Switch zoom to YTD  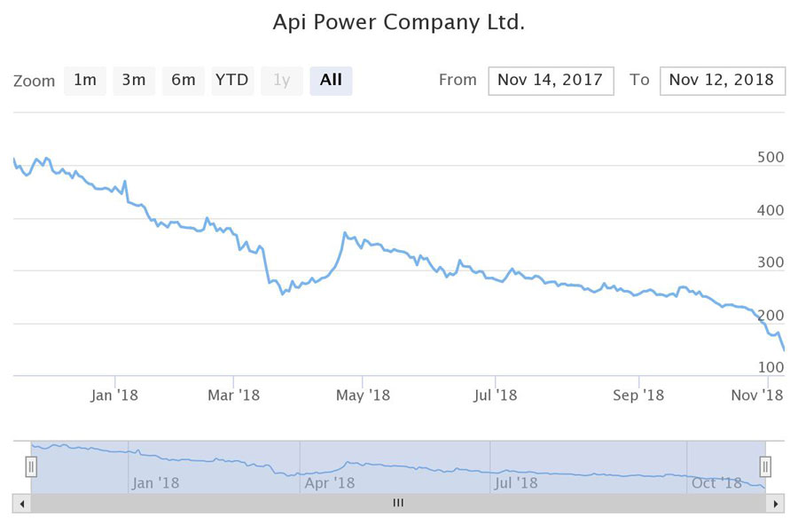coord(232,80)
